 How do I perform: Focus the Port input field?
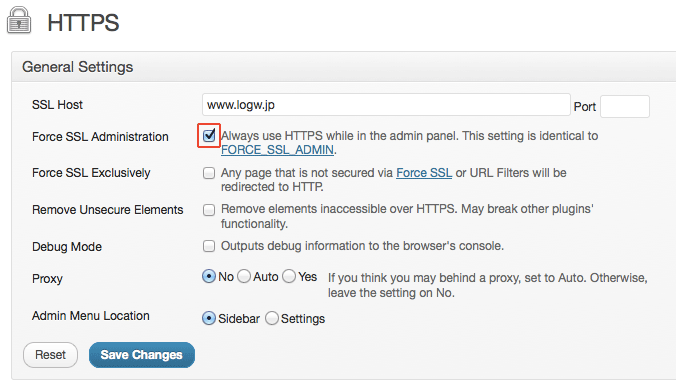tap(625, 107)
